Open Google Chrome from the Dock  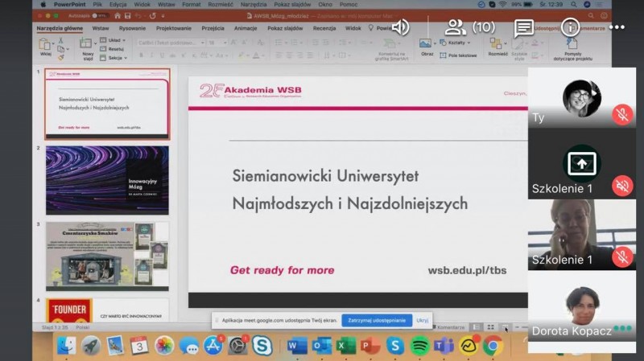(493, 347)
